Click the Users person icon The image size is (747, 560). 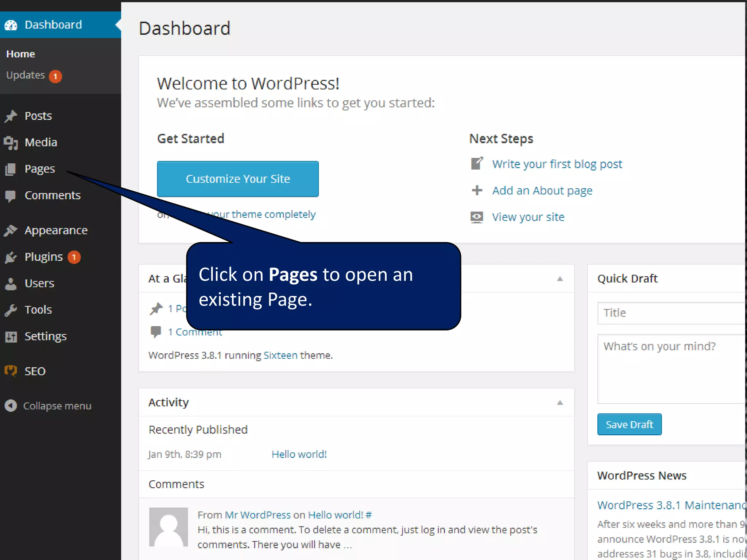pyautogui.click(x=11, y=284)
